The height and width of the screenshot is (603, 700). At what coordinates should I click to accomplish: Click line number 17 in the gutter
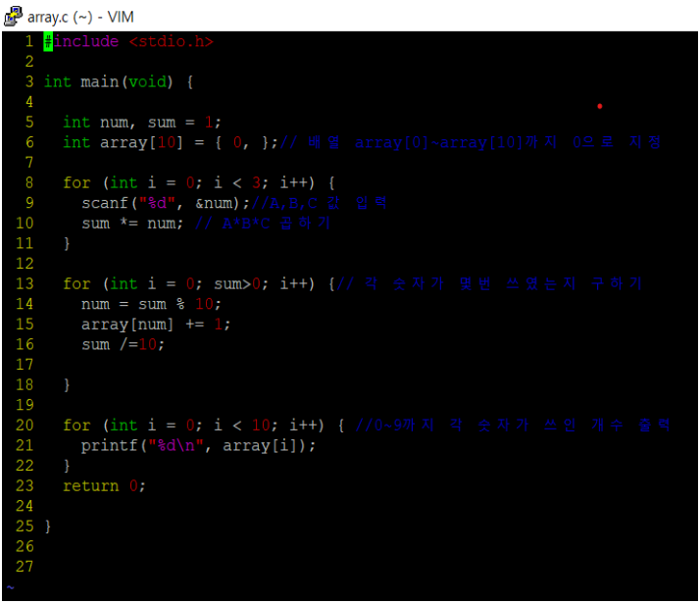25,364
